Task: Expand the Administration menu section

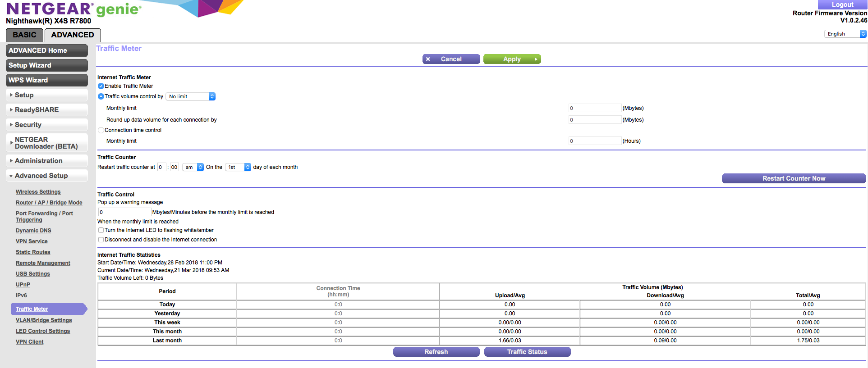Action: (x=47, y=161)
